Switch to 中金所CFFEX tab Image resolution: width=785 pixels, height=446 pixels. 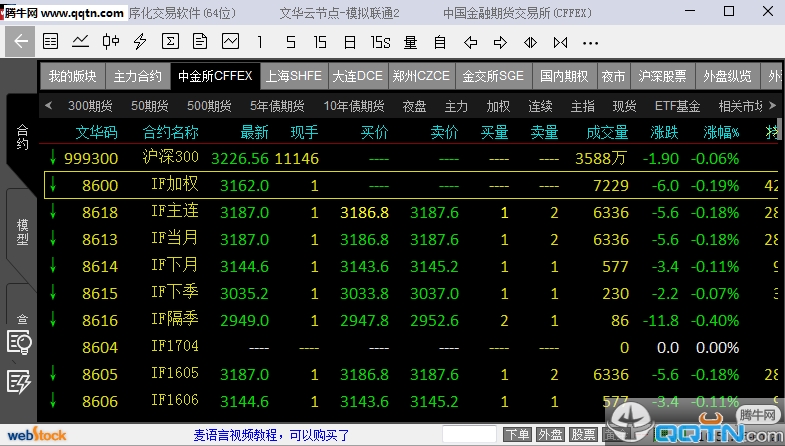[215, 76]
